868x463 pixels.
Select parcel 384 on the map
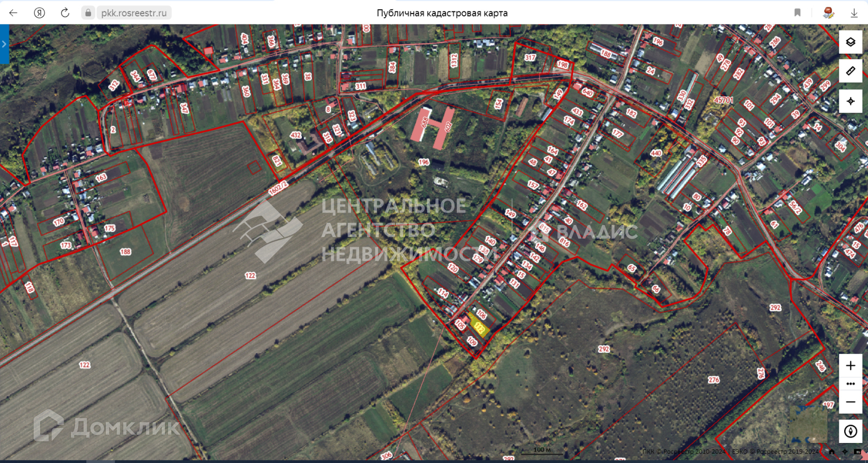coord(392,67)
